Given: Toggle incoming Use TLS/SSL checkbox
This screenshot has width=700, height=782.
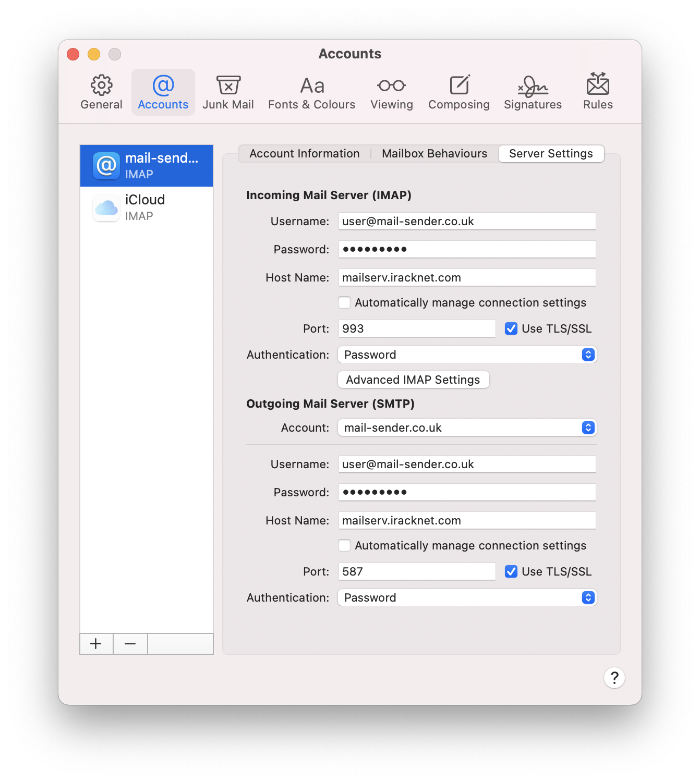Looking at the screenshot, I should click(x=511, y=328).
